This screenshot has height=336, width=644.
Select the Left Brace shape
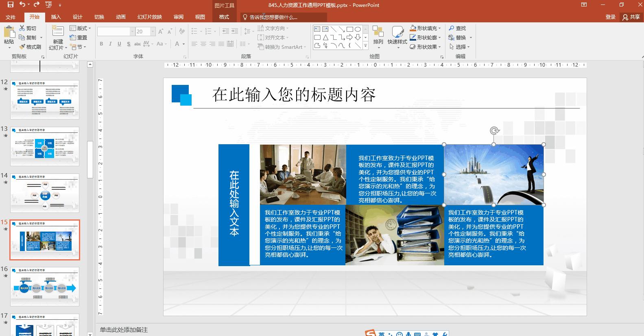point(349,46)
